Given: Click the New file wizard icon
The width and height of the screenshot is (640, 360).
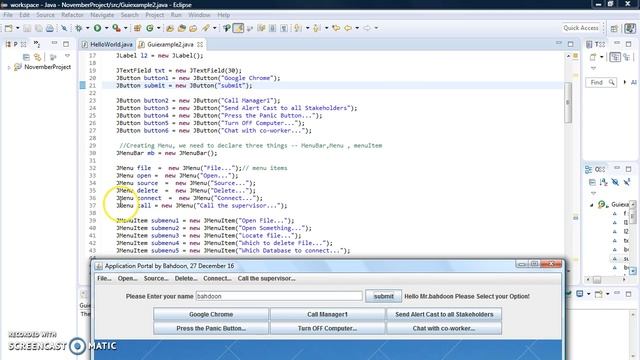Looking at the screenshot, I should [8, 28].
